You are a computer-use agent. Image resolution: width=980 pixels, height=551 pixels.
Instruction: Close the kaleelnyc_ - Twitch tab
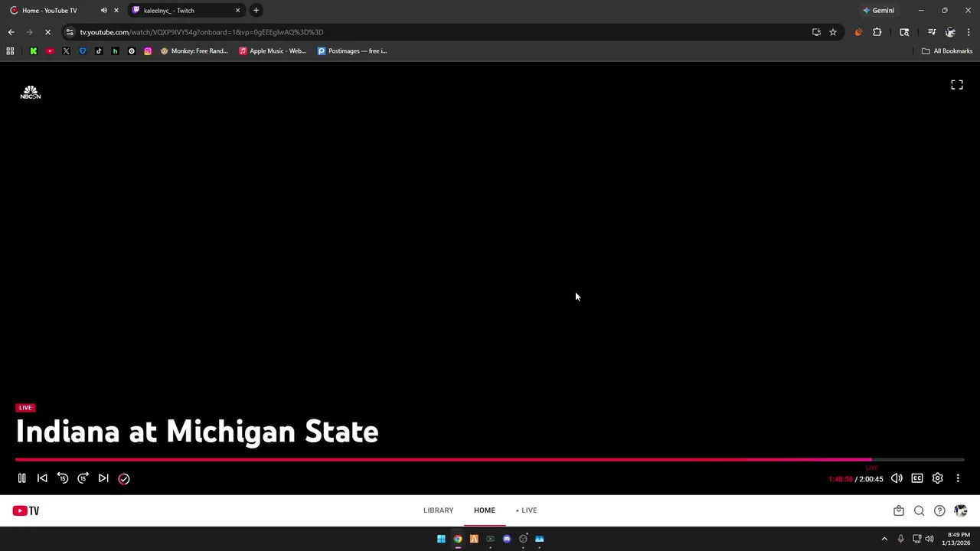237,11
